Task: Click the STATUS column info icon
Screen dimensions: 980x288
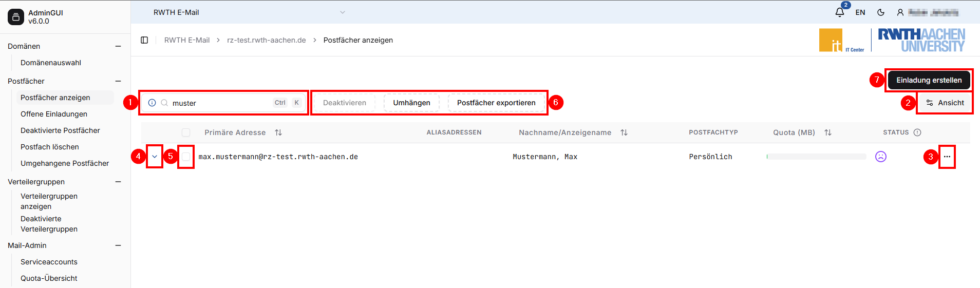Action: (917, 132)
